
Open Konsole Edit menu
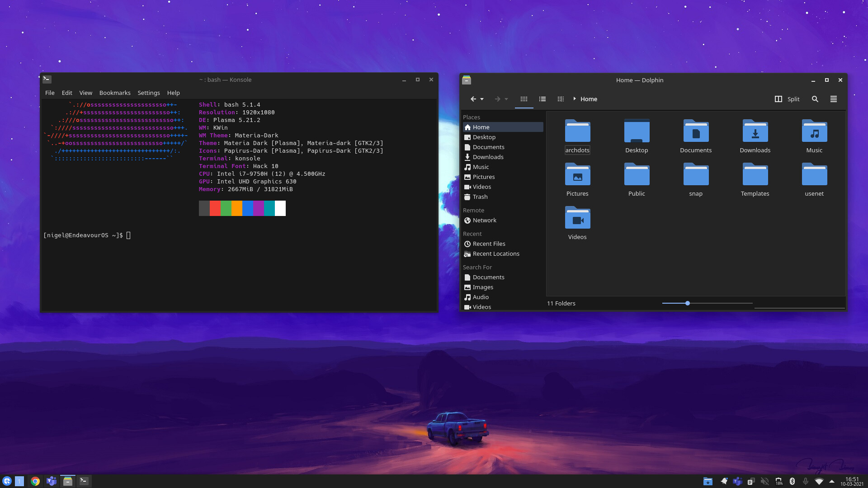point(67,93)
